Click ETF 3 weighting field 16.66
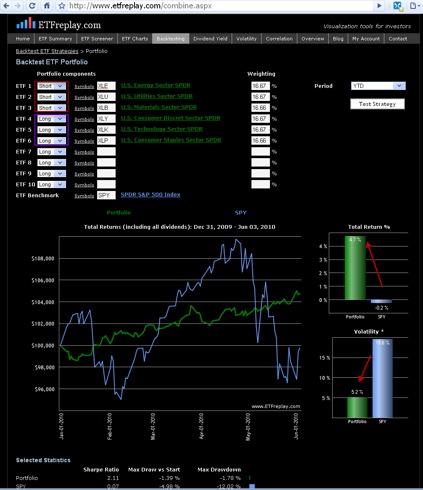The height and width of the screenshot is (490, 423). tap(260, 108)
